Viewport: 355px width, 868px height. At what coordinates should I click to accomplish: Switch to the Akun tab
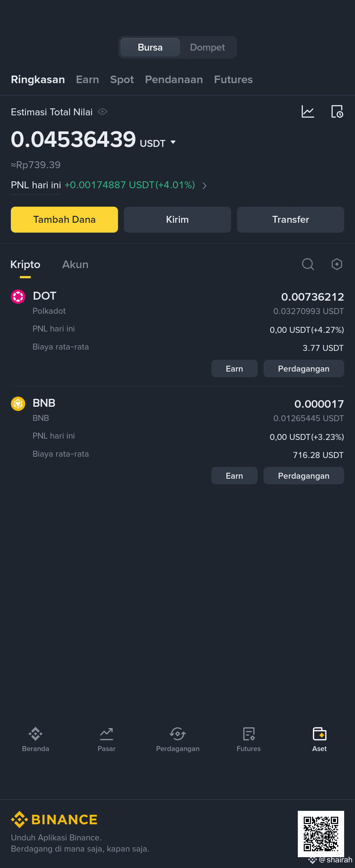click(75, 264)
